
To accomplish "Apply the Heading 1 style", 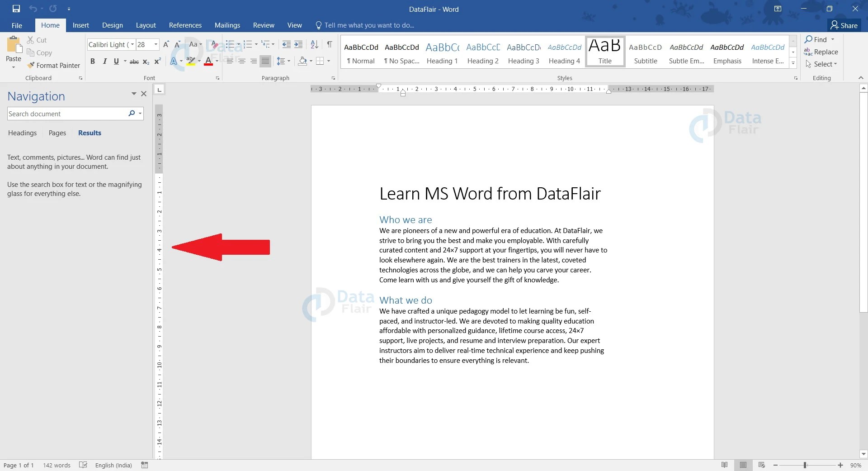I will (x=442, y=52).
